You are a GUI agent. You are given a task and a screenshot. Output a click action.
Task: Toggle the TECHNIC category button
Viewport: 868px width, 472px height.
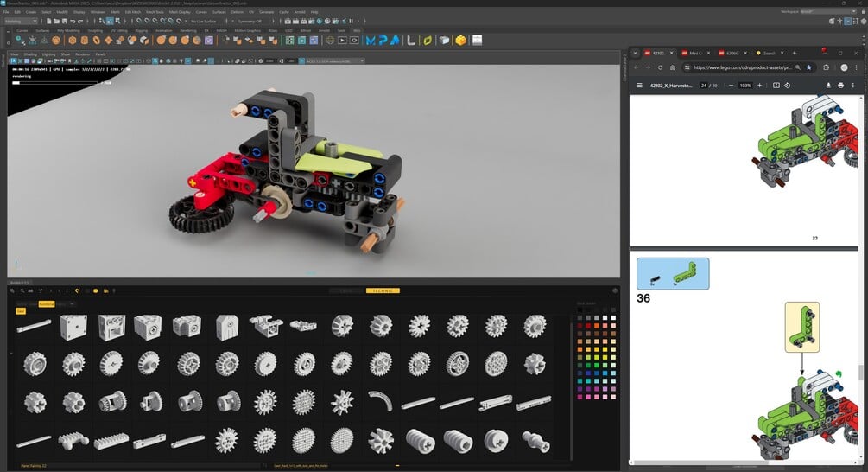point(383,290)
